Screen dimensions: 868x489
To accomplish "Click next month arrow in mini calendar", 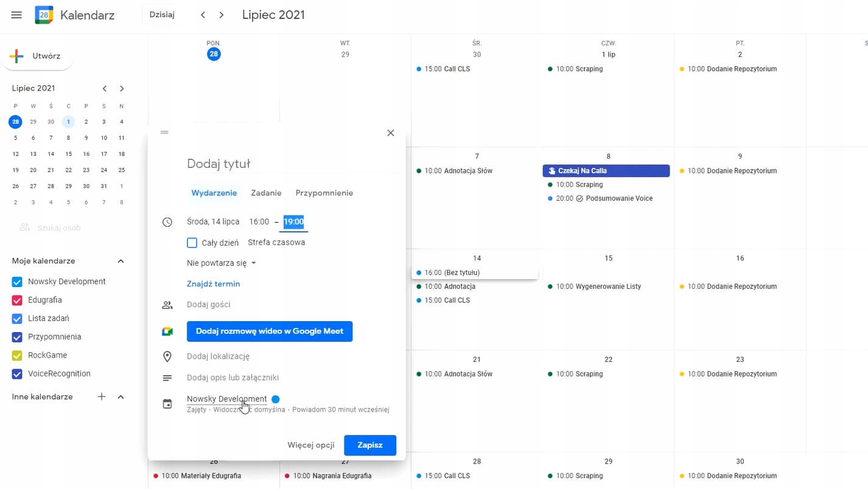I will 122,88.
